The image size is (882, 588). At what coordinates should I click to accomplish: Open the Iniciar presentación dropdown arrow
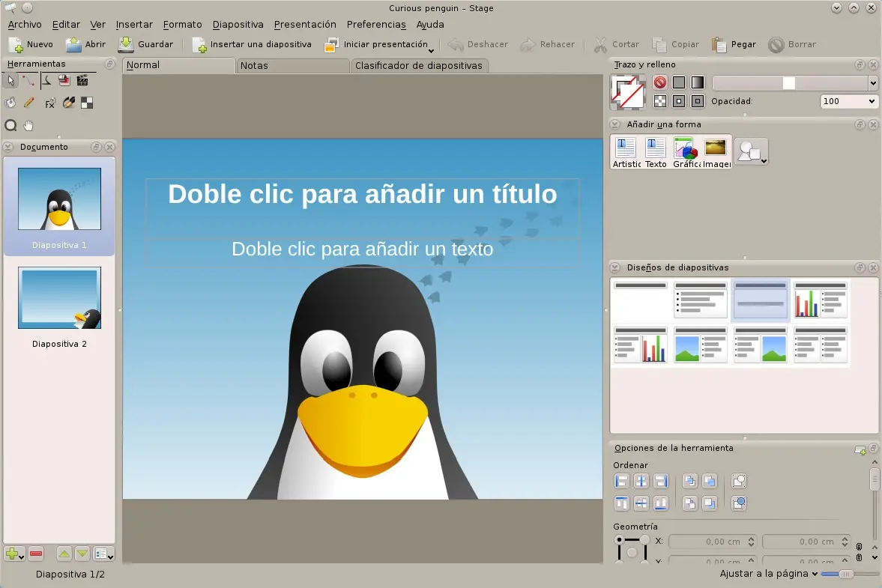(x=431, y=51)
